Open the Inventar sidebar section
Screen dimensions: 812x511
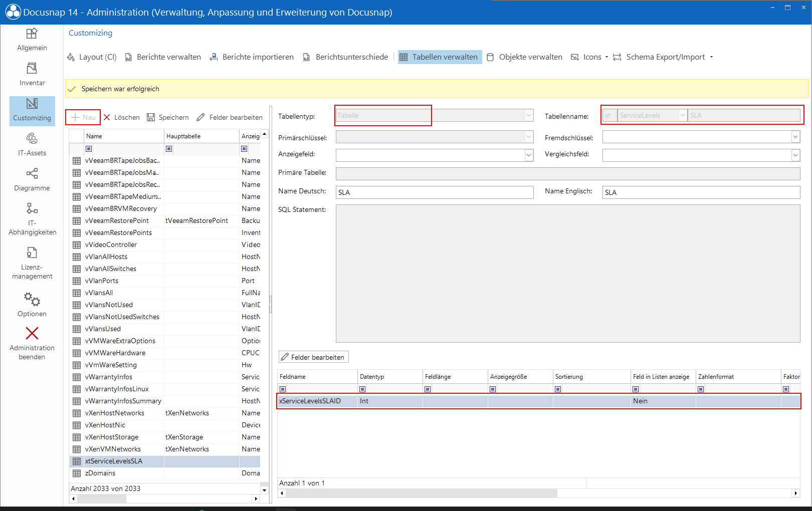[32, 75]
